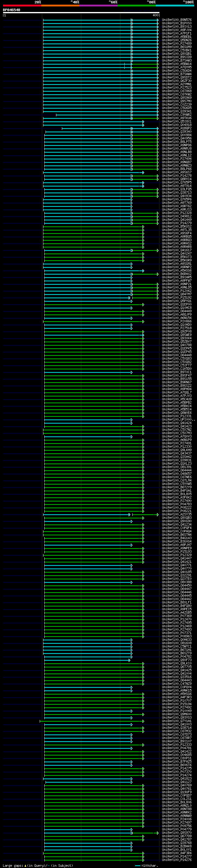Screen dimensions: 197x868
Task: Select hit UniRef100_Q40247
Action: tap(177, 253)
